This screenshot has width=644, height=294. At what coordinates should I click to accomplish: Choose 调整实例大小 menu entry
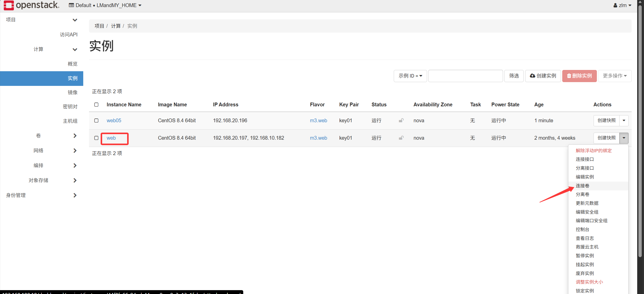click(x=589, y=282)
